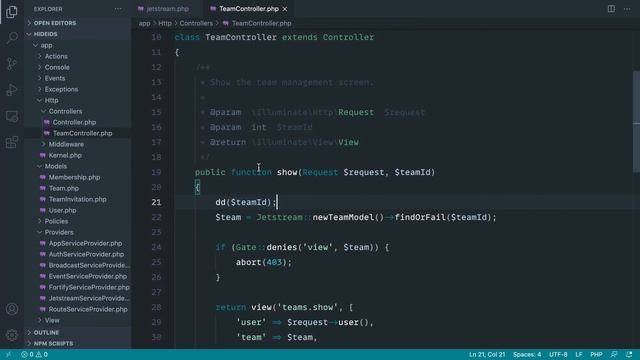Image resolution: width=640 pixels, height=360 pixels.
Task: Open the Accounts menu icon
Action: point(12,309)
